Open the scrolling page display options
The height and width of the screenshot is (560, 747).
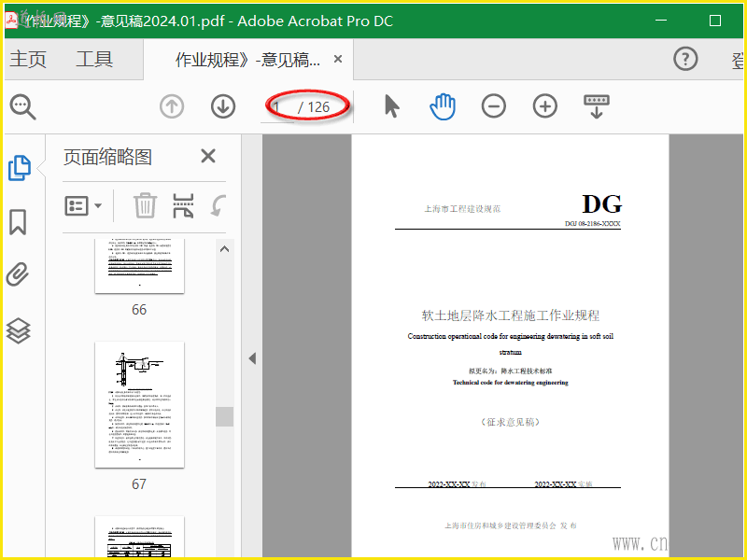click(597, 106)
